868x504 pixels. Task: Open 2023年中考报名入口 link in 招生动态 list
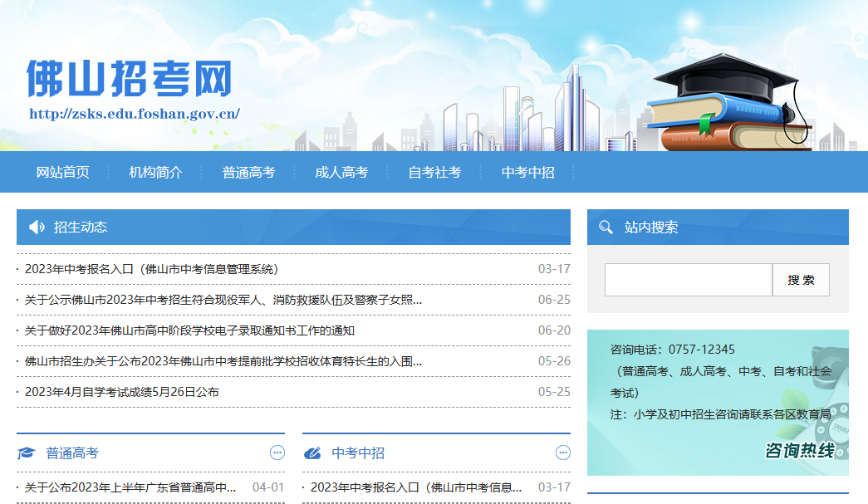151,269
